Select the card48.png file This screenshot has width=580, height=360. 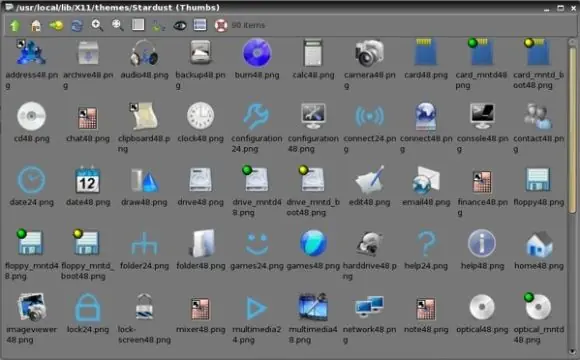click(x=426, y=52)
